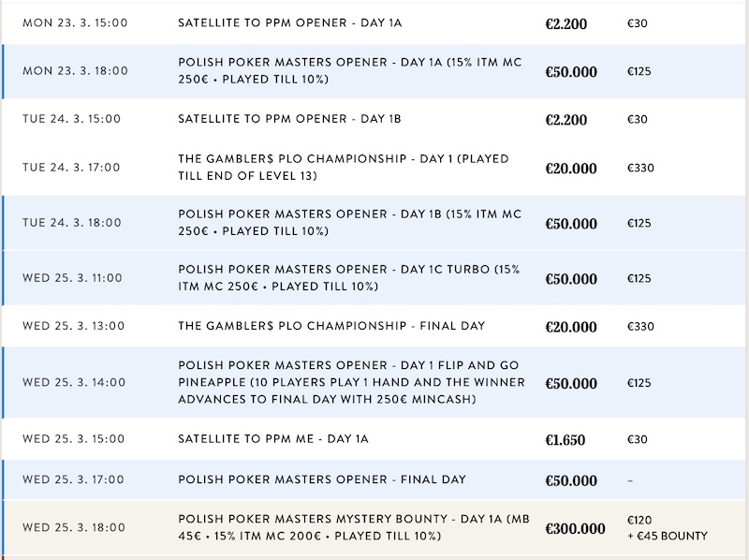This screenshot has width=749, height=560.
Task: Select the Opener Day 1C Turbo event
Action: (348, 278)
